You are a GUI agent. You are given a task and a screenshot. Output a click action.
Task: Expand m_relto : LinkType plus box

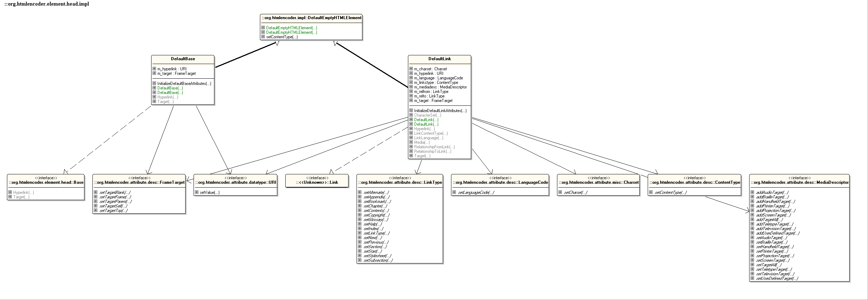point(411,96)
